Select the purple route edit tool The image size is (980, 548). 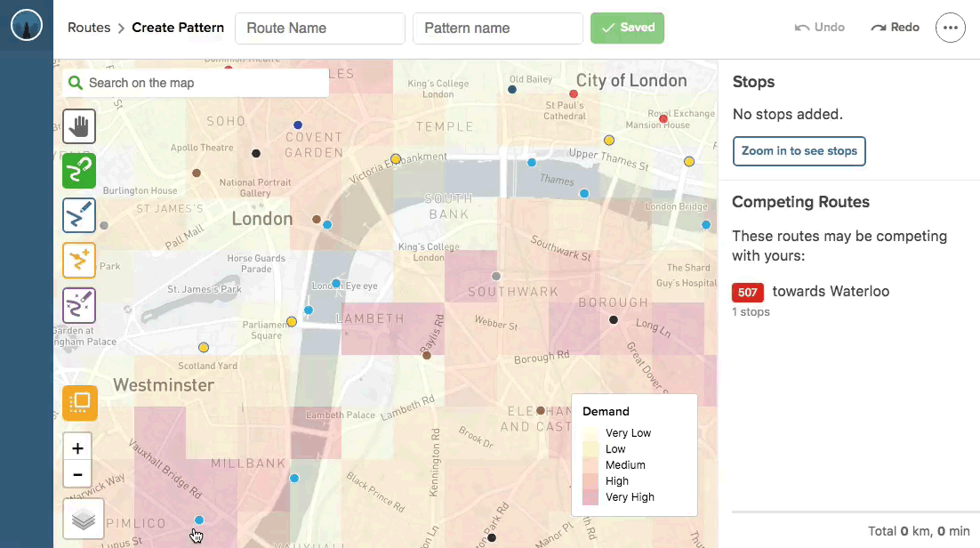coord(79,305)
